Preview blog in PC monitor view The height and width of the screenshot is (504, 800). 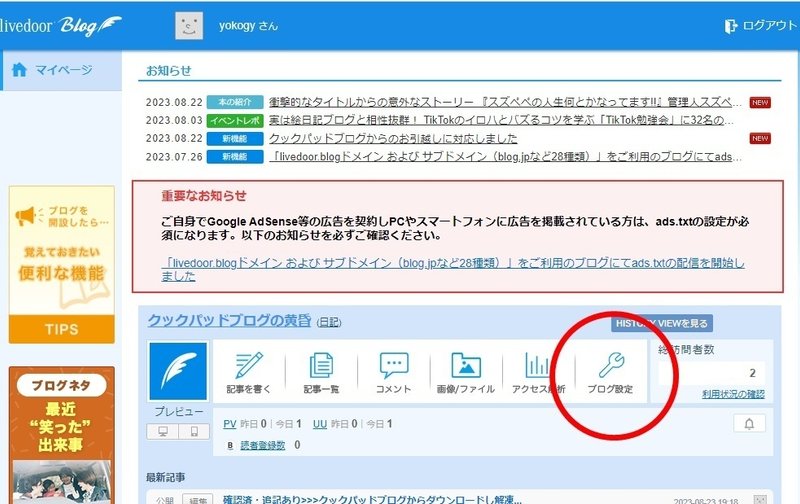tap(163, 432)
